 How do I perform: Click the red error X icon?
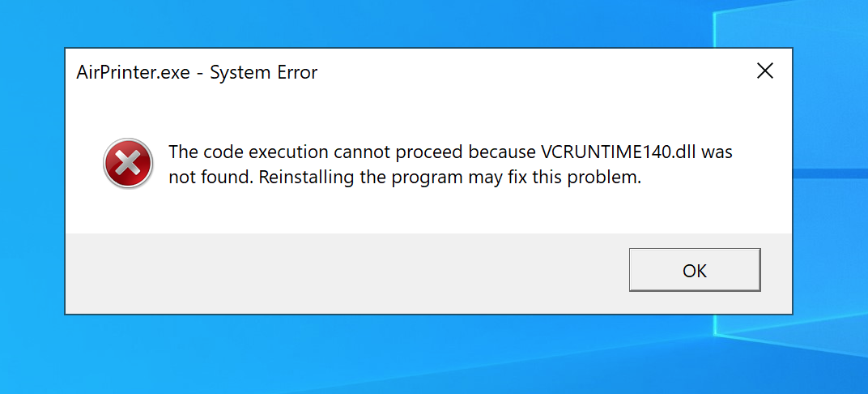[128, 163]
